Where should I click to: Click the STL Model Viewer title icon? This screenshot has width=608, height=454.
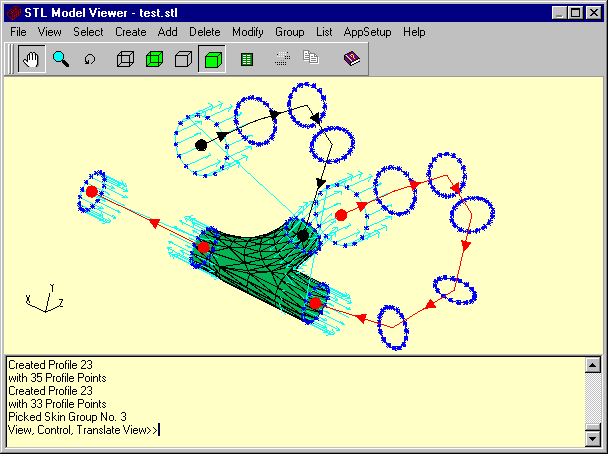[x=14, y=13]
